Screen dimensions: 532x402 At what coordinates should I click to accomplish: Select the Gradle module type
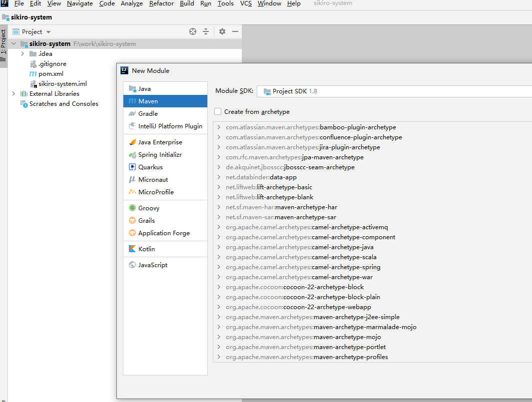point(165,114)
